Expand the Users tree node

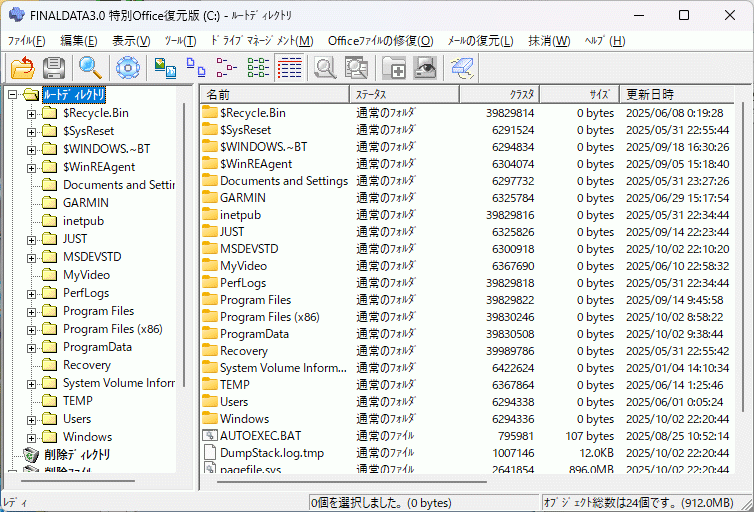(x=31, y=420)
